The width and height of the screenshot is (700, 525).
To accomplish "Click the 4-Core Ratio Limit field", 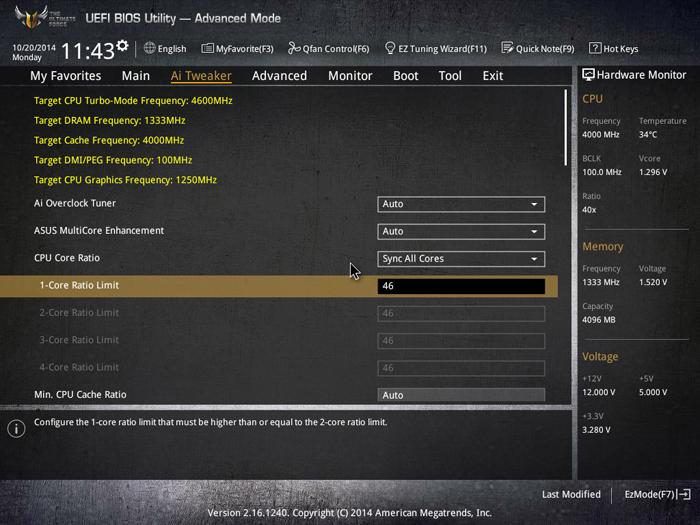I will pos(461,368).
